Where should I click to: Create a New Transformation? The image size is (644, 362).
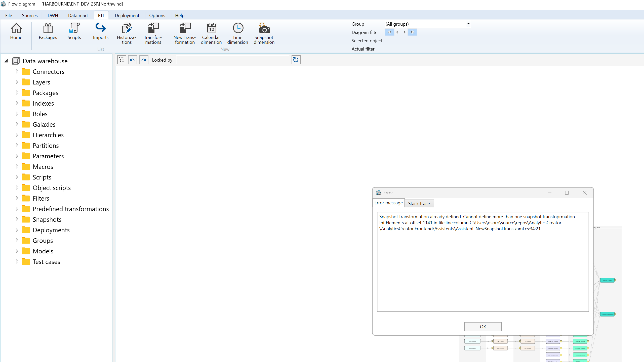(x=185, y=34)
